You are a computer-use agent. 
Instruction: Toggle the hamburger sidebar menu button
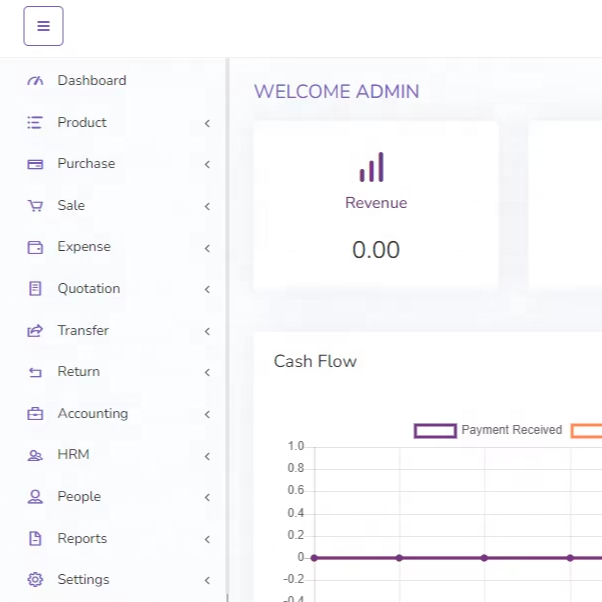pos(43,26)
